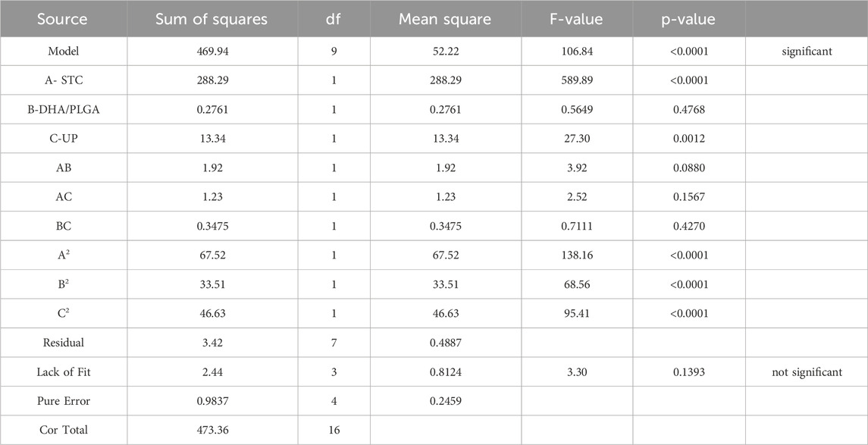Click the Model df value 9
The height and width of the screenshot is (445, 868).
(x=334, y=51)
